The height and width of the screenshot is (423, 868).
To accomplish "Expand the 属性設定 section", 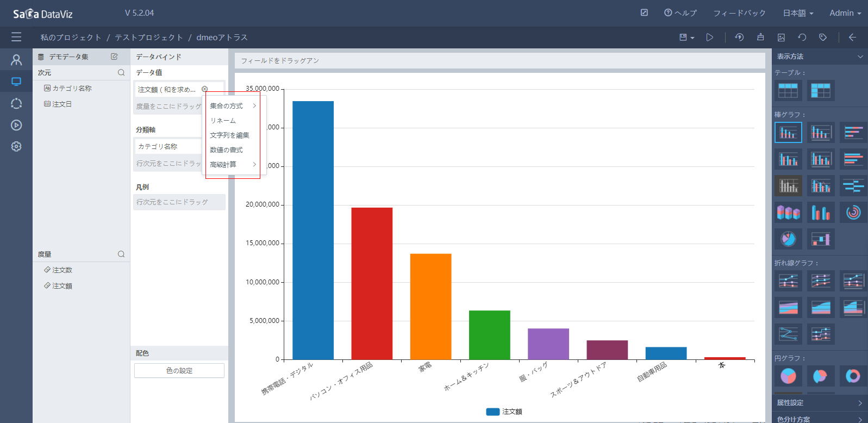I will point(819,403).
